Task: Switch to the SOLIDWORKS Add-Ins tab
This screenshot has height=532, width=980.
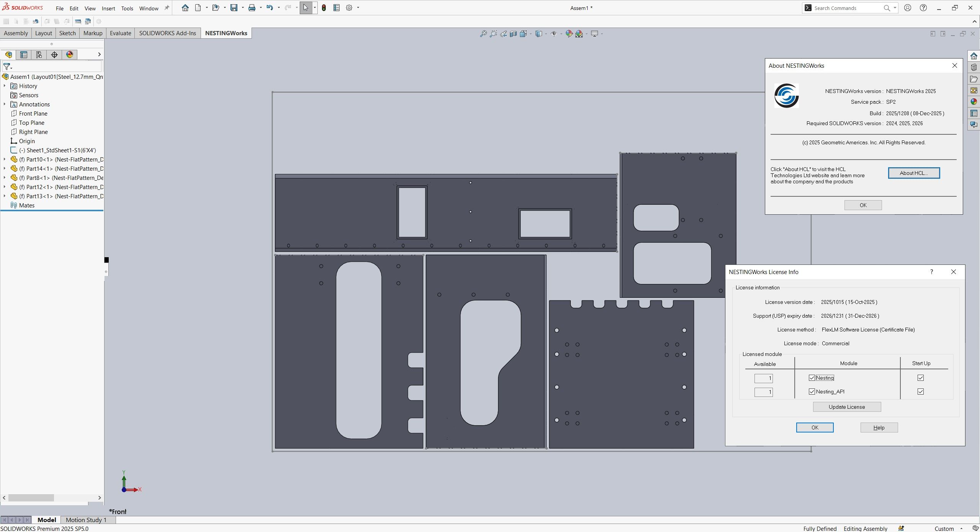Action: point(167,33)
